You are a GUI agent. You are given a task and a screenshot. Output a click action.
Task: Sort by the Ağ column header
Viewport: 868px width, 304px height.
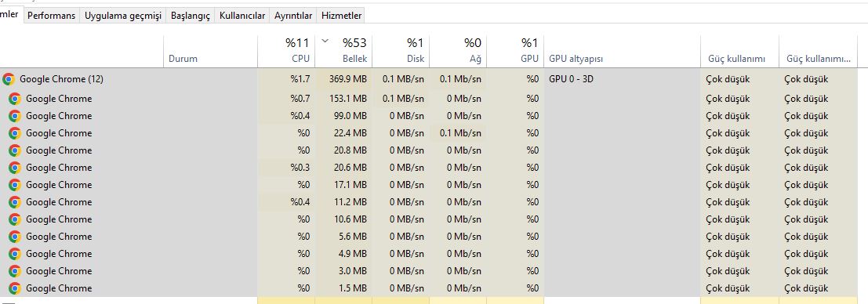(x=458, y=51)
